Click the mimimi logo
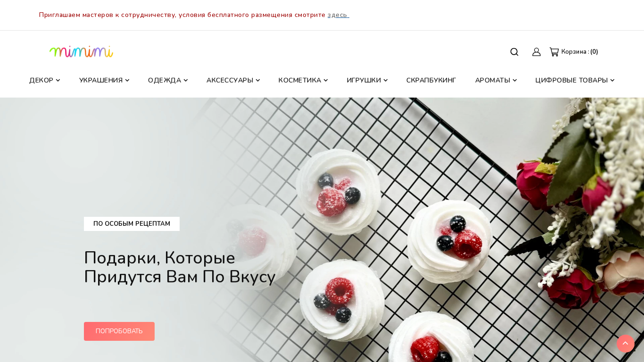Screen dimensions: 644x362 [82, 51]
